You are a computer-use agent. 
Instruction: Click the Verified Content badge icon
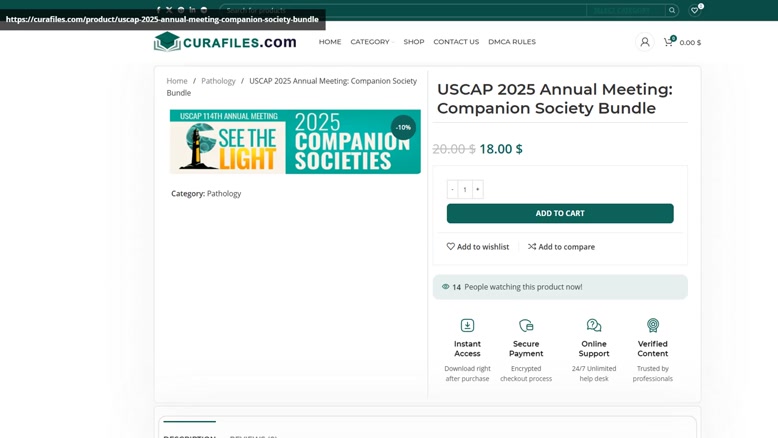653,325
